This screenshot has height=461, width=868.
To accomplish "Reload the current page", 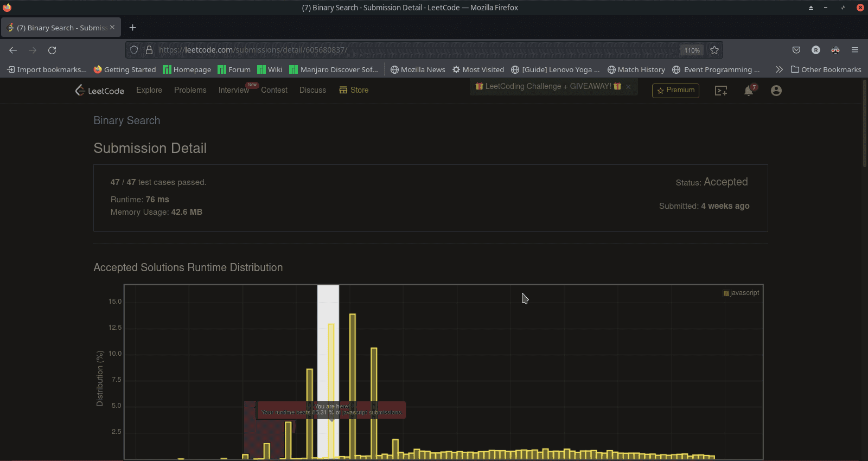I will [52, 50].
